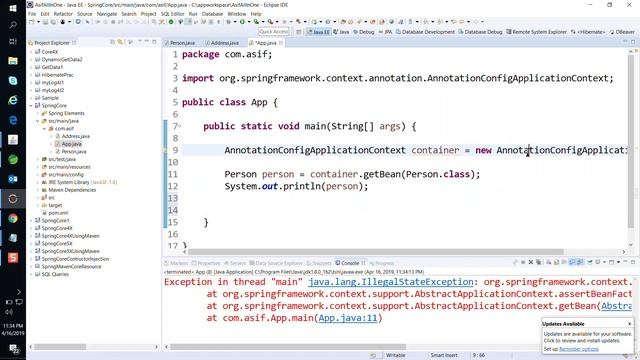Screen dimensions: 640x360
Task: Open the App.java:11 stack trace link
Action: pyautogui.click(x=348, y=318)
